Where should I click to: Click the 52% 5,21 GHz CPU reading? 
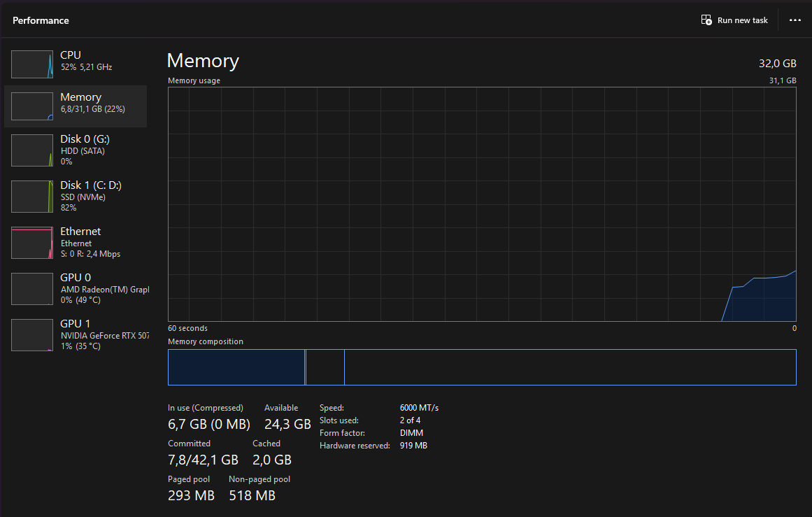[x=86, y=67]
